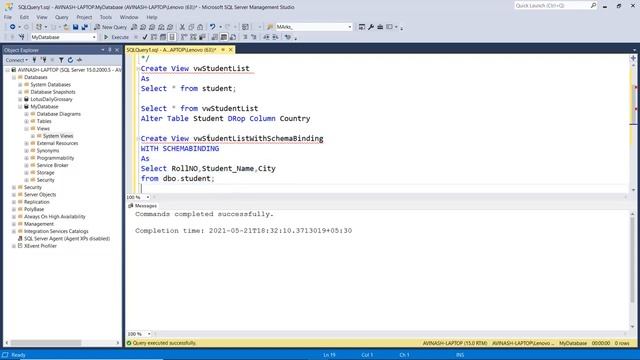Open the Connect dropdown in Object Explorer
The height and width of the screenshot is (360, 640).
pos(17,60)
